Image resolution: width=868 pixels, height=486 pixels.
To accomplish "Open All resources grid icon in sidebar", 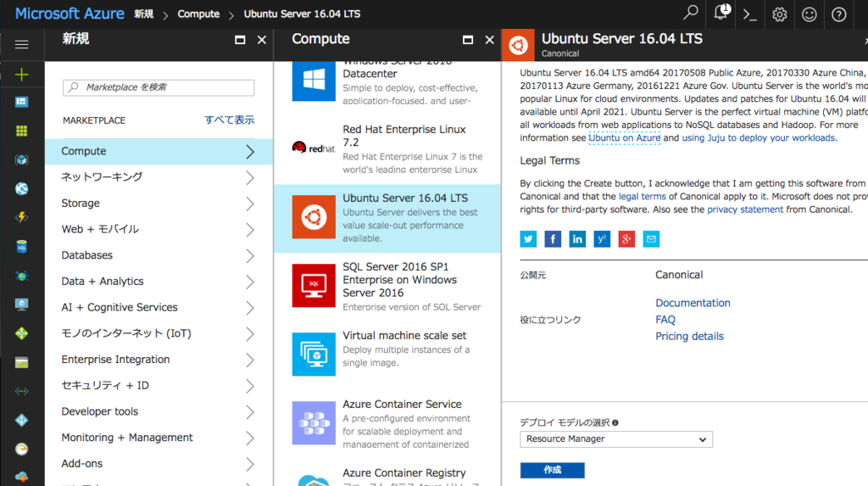I will (21, 131).
